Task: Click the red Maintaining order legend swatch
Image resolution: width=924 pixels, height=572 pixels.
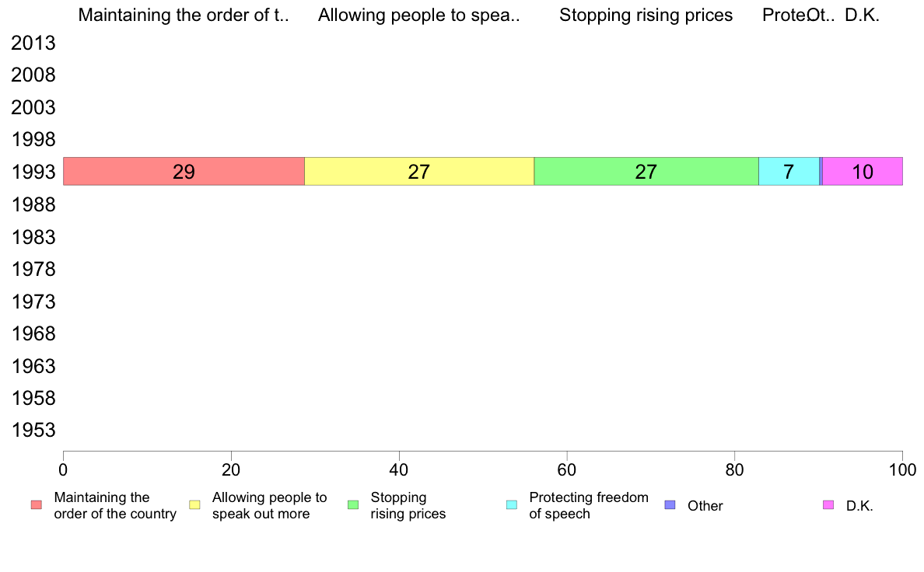Action: (x=37, y=505)
